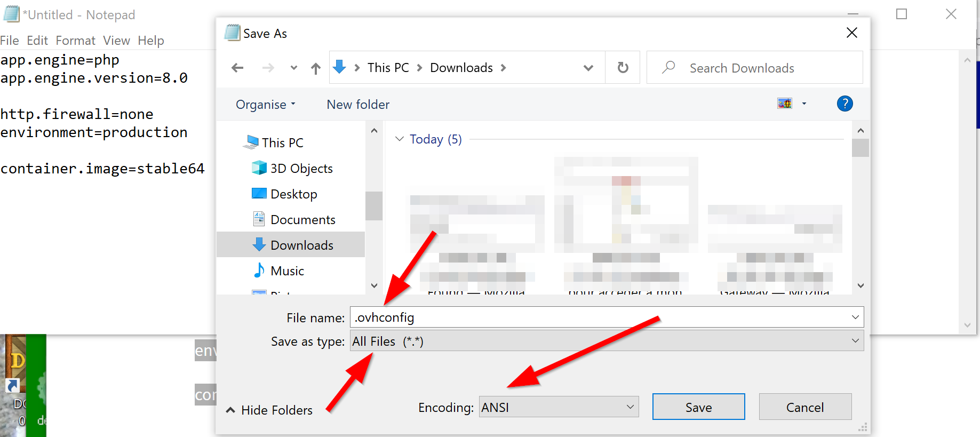
Task: Click the change view icon
Action: pyautogui.click(x=785, y=104)
